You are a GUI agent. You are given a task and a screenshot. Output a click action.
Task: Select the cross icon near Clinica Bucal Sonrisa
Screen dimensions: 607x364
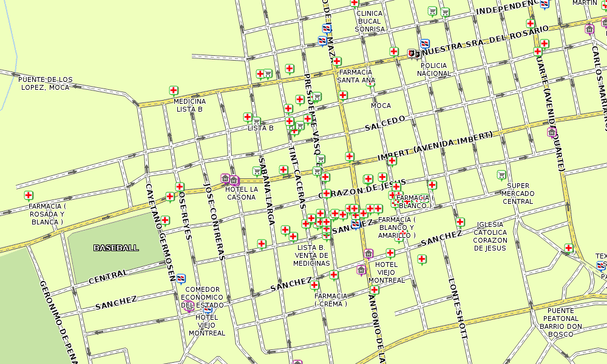(354, 3)
